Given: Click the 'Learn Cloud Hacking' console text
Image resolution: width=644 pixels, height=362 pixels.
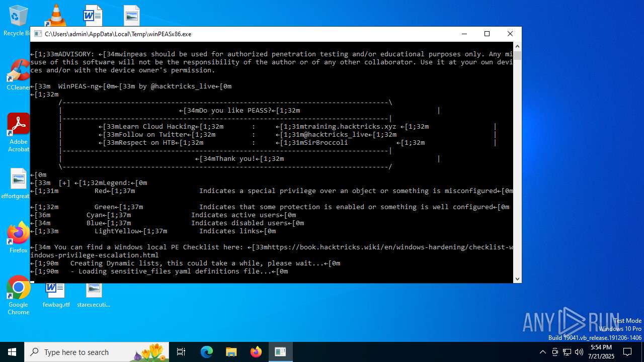Looking at the screenshot, I should (157, 127).
